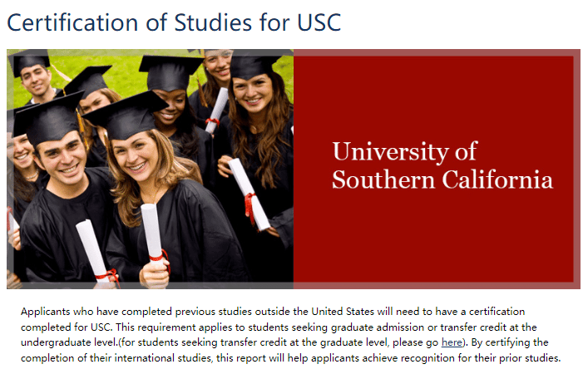Click the diploma with ribbon on the right
This screenshot has width=588, height=369.
coord(250,194)
